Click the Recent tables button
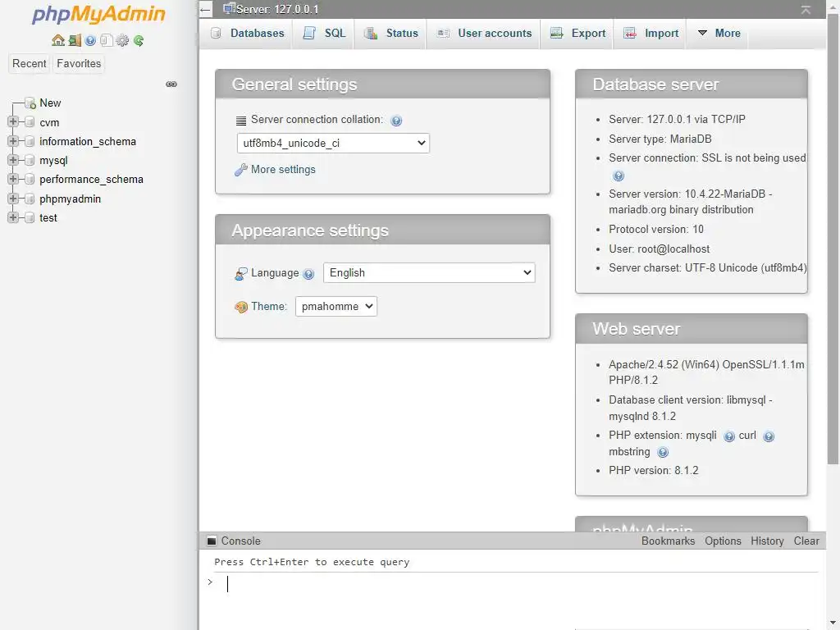 pyautogui.click(x=29, y=63)
